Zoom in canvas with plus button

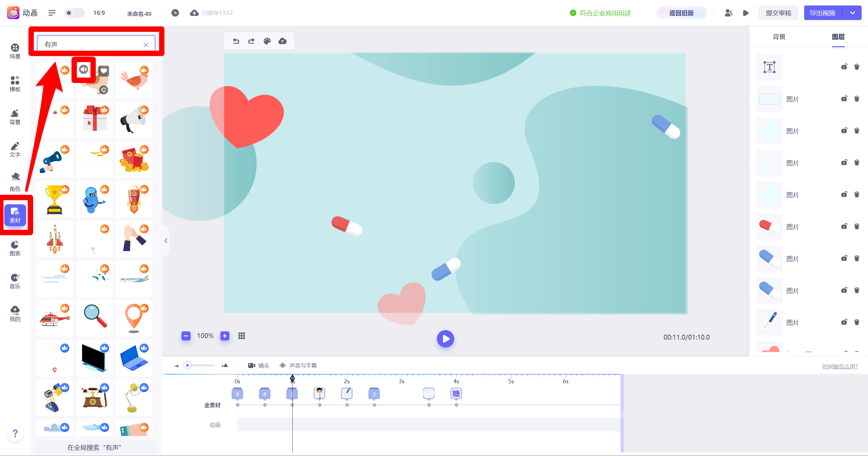(225, 336)
